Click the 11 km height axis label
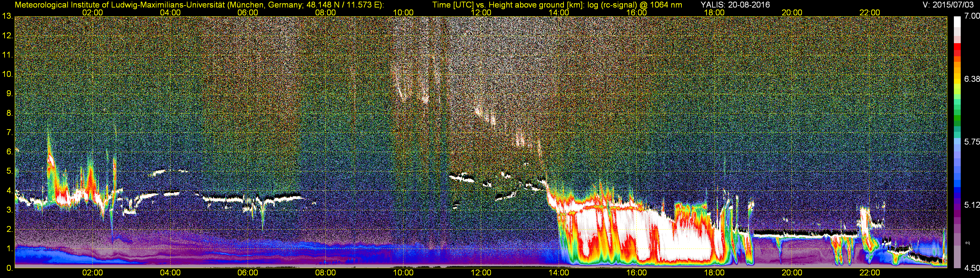Screen dimensions: 980x278 (x=7, y=55)
